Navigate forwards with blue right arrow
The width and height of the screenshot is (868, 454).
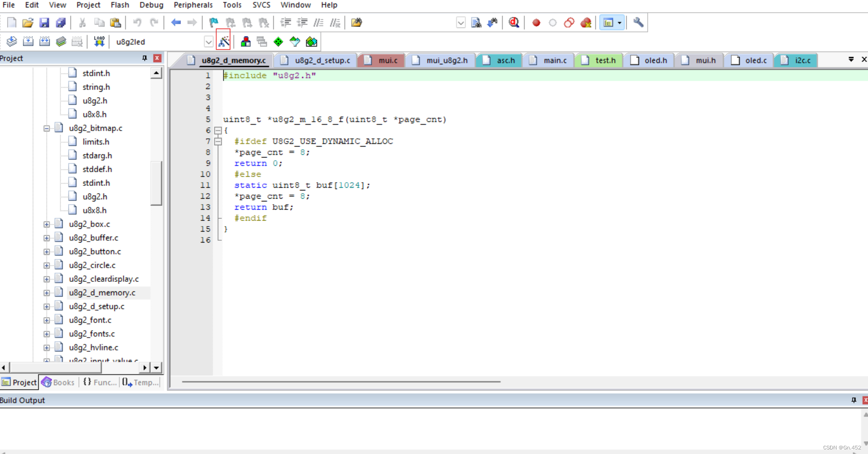click(192, 22)
